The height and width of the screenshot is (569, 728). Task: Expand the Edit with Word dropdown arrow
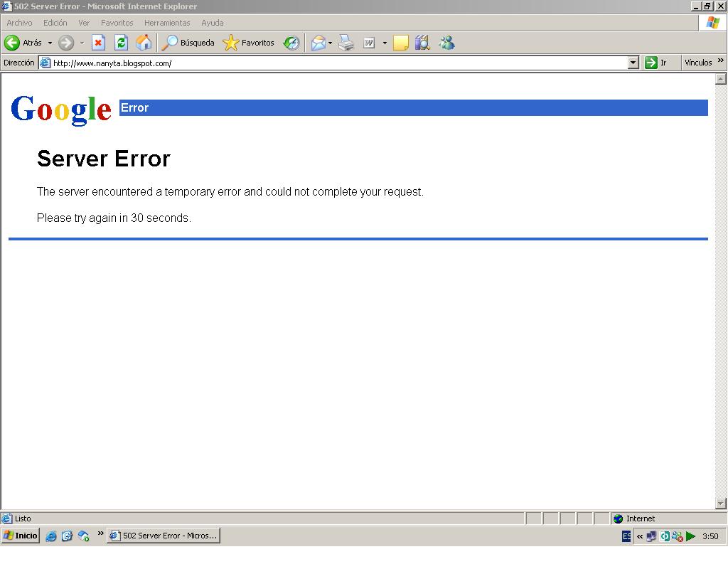385,43
